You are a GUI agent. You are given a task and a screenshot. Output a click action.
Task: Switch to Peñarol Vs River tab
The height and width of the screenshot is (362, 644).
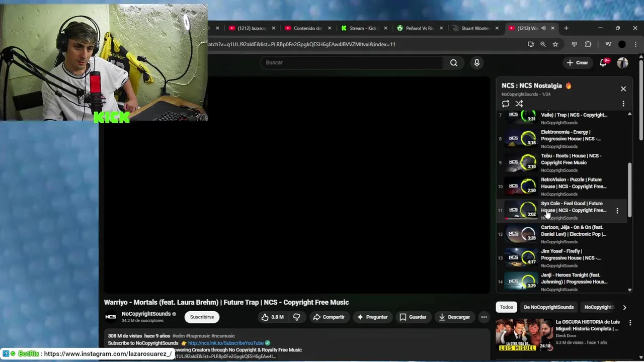pyautogui.click(x=418, y=28)
